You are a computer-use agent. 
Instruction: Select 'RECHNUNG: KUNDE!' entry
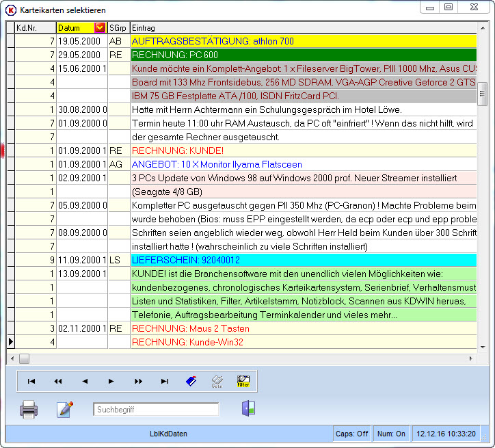coord(304,150)
